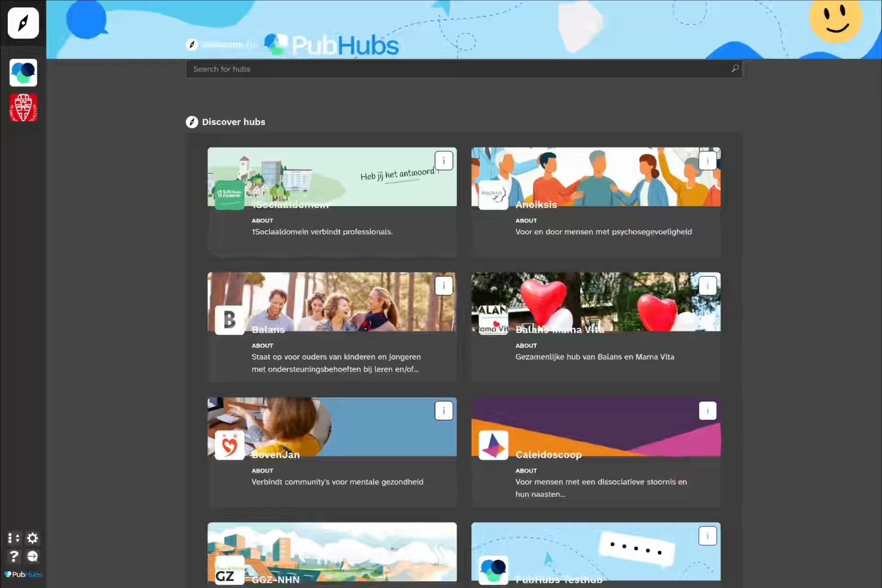Screen dimensions: 882x588
Task: Click the reorder hubs icon above settings
Action: coord(13,538)
